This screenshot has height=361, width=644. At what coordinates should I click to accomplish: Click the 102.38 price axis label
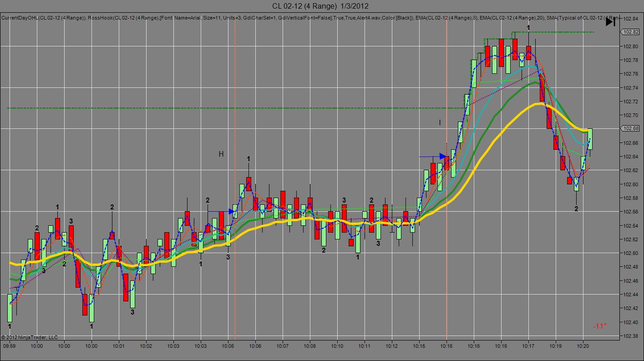630,336
